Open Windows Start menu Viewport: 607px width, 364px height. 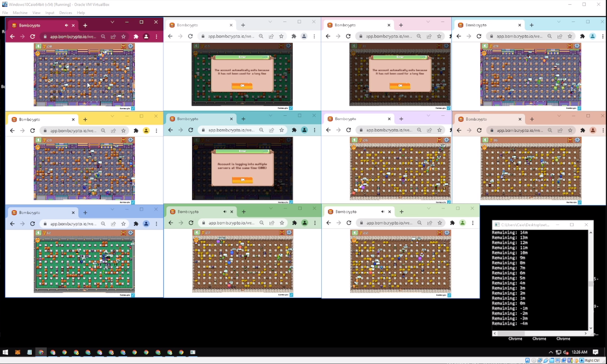click(x=5, y=352)
